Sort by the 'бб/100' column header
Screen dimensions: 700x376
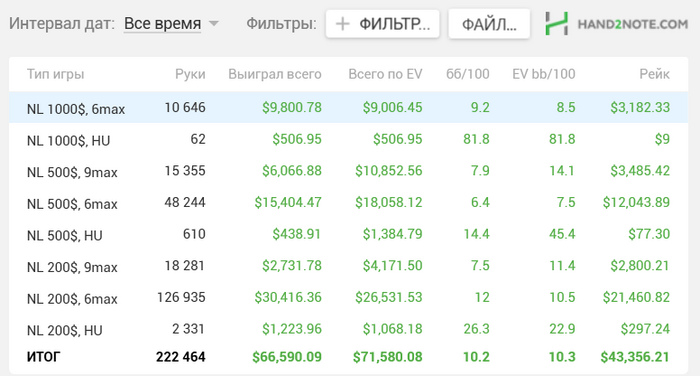[x=468, y=74]
